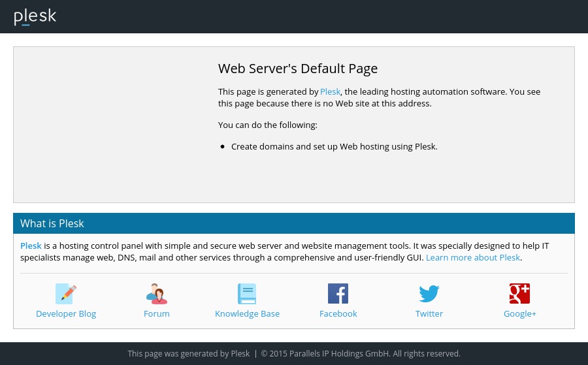
Task: Follow the Plesk link in the intro paragraph
Action: (330, 92)
